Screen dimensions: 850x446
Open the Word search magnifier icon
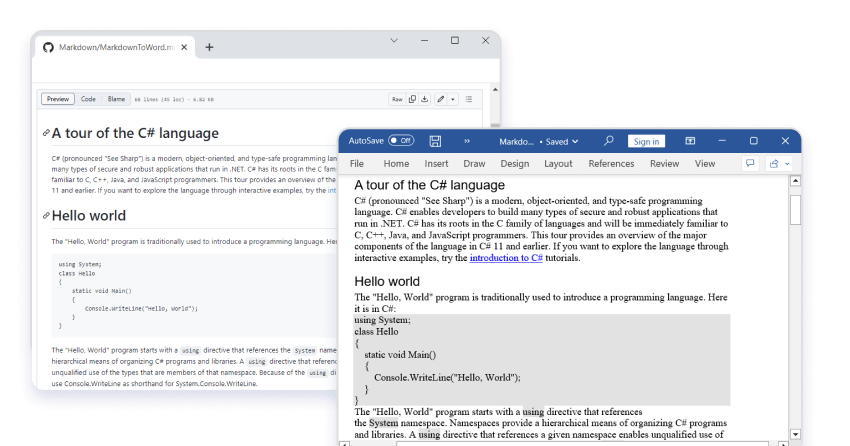click(608, 141)
